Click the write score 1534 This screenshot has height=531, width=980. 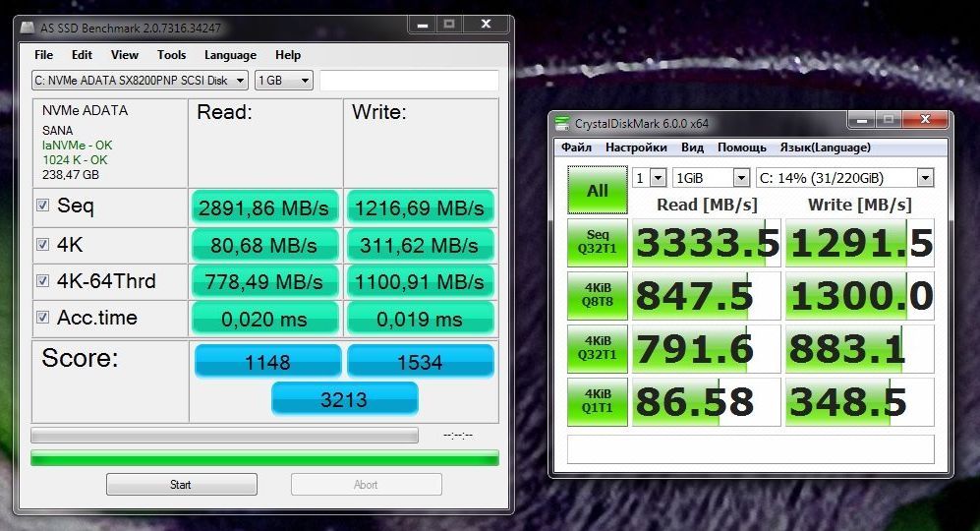pos(420,361)
